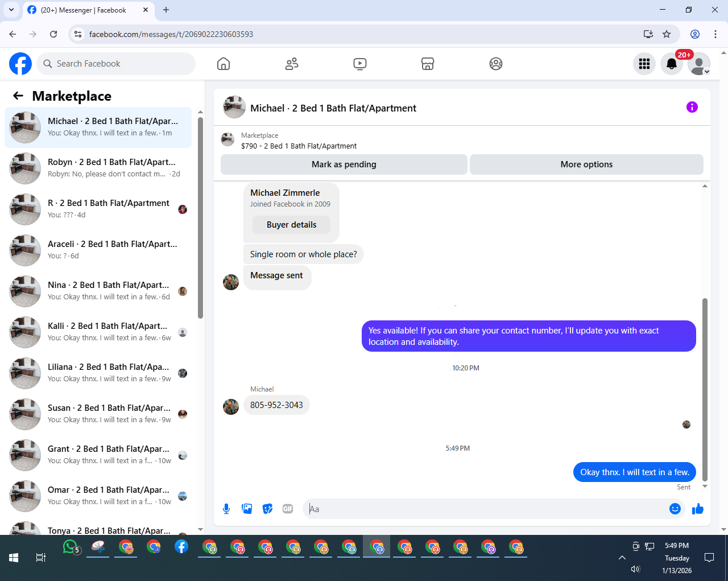Open Susan conversation
Viewport: 728px width, 581px height.
(x=98, y=414)
